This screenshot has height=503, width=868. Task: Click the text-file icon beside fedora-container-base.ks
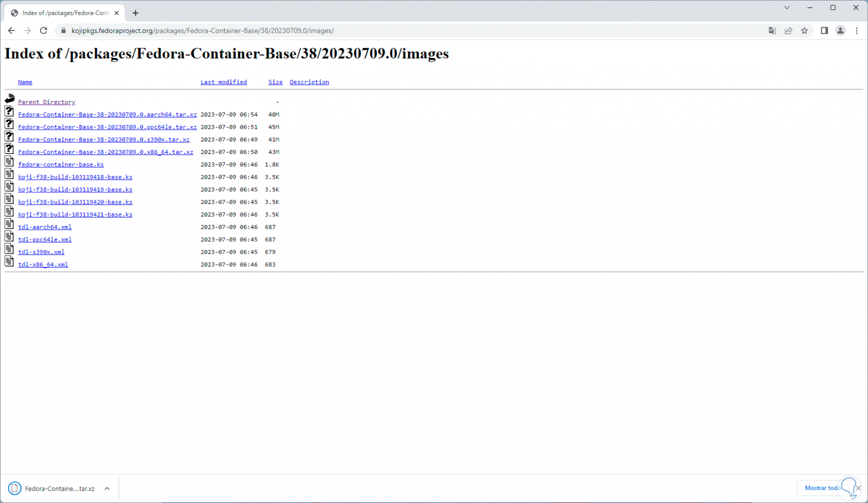pos(9,161)
